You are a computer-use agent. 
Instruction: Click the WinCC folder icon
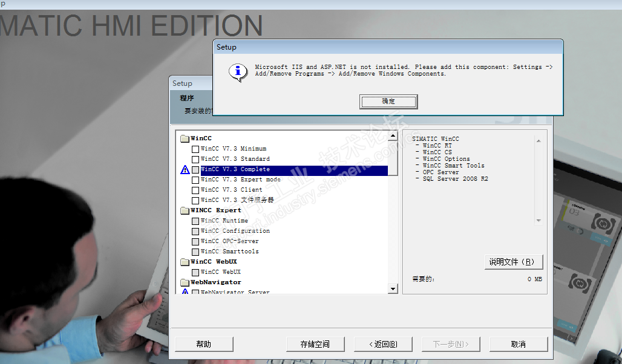(x=185, y=138)
